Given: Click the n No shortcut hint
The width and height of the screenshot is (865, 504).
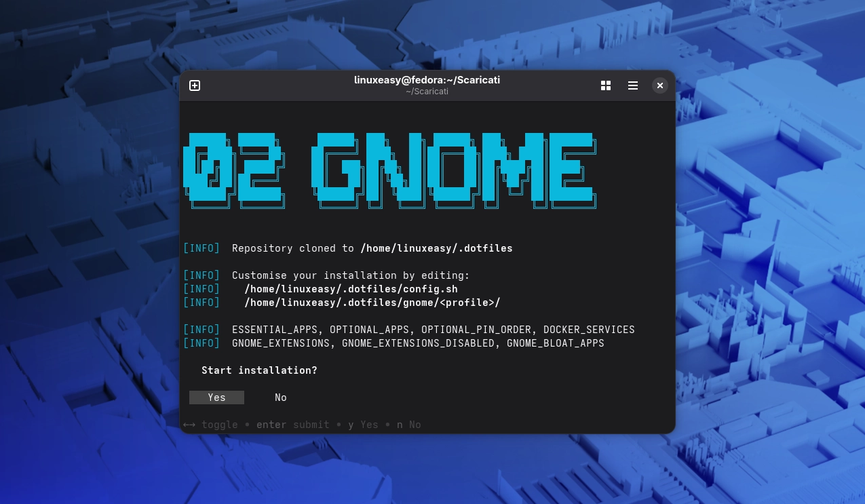Looking at the screenshot, I should (x=407, y=425).
